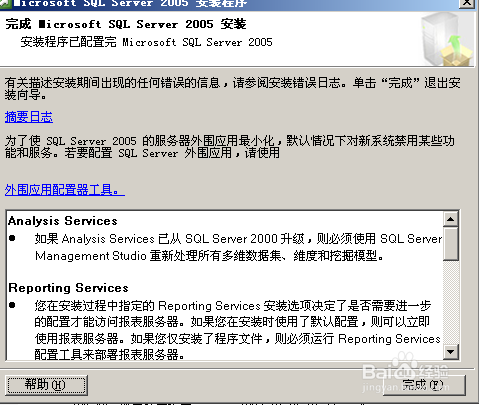
Task: Click the bullet point under Analysis Services
Action: click(x=12, y=238)
